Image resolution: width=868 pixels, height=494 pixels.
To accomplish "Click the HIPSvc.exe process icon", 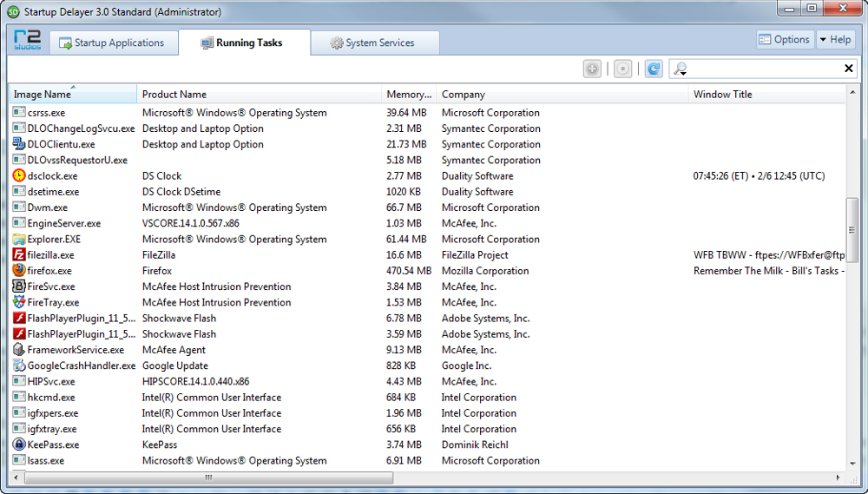I will click(x=19, y=381).
